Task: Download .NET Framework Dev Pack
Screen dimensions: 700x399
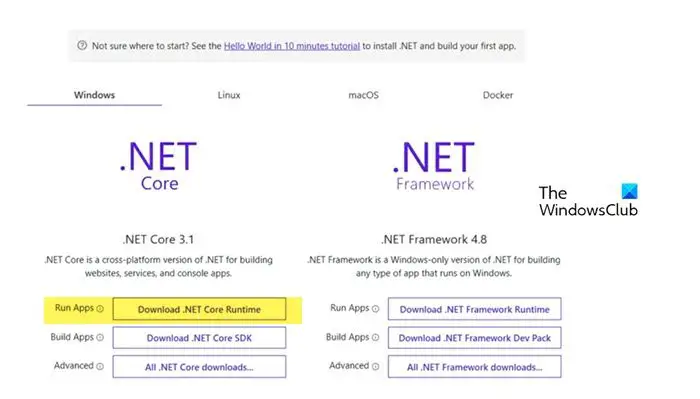Action: point(475,338)
